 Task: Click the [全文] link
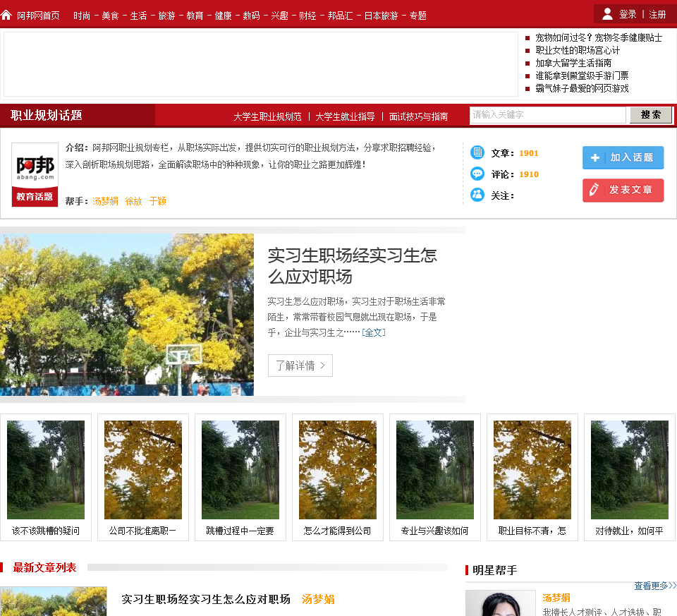click(374, 332)
